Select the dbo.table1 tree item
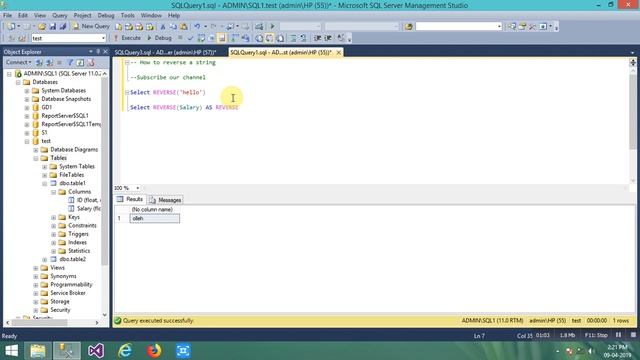Image resolution: width=640 pixels, height=360 pixels. 72,183
